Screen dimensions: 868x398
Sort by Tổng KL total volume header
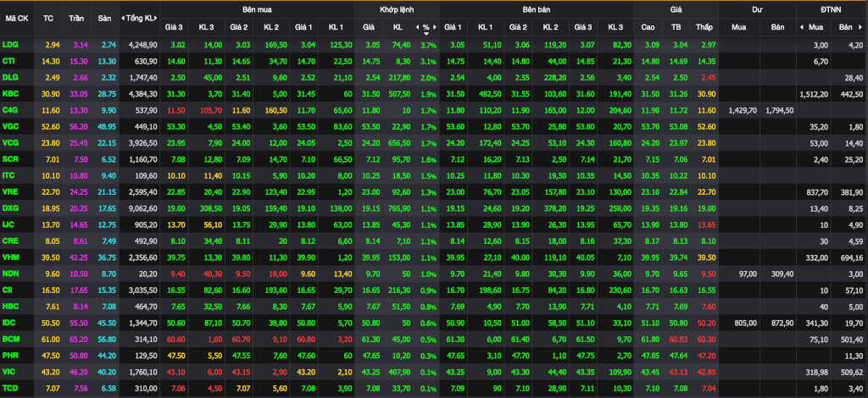141,18
